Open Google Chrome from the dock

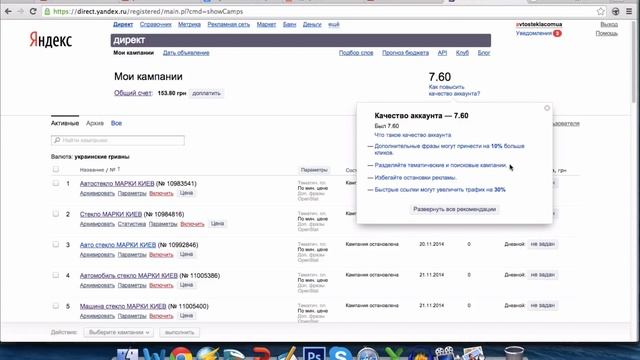[x=181, y=354]
